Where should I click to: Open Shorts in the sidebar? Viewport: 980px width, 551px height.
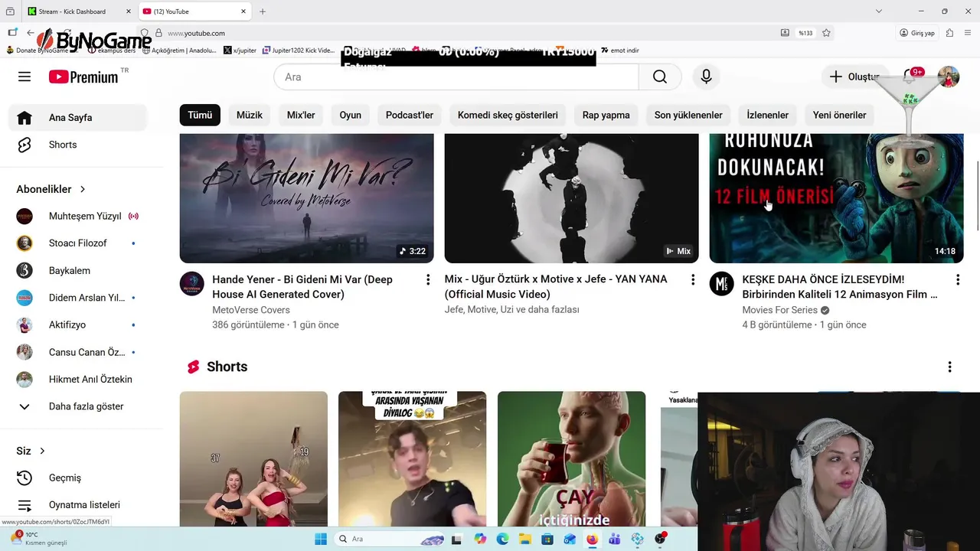click(77, 145)
